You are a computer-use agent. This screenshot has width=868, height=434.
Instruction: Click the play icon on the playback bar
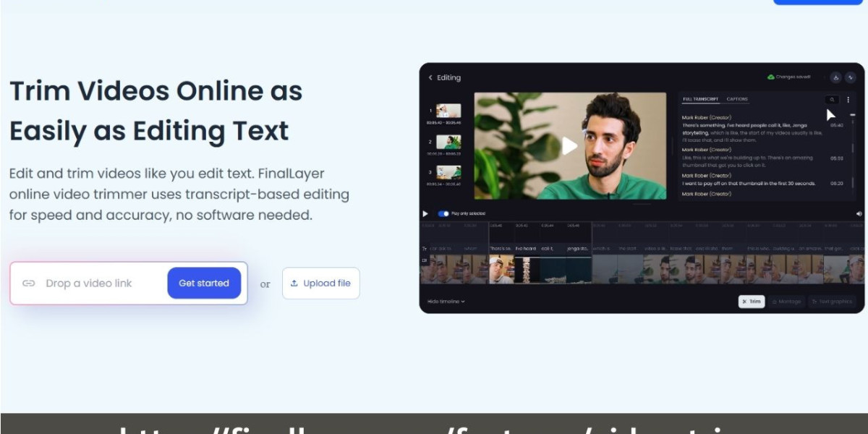pos(425,213)
